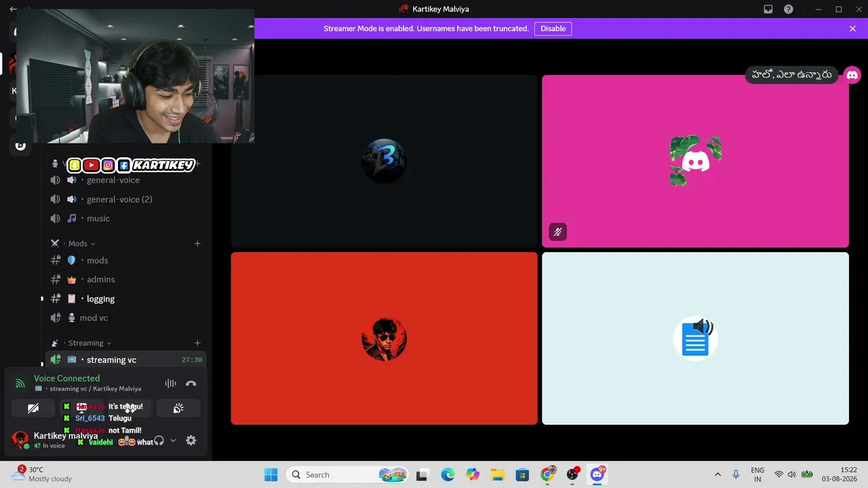Click the taskbar Search box

pyautogui.click(x=347, y=474)
